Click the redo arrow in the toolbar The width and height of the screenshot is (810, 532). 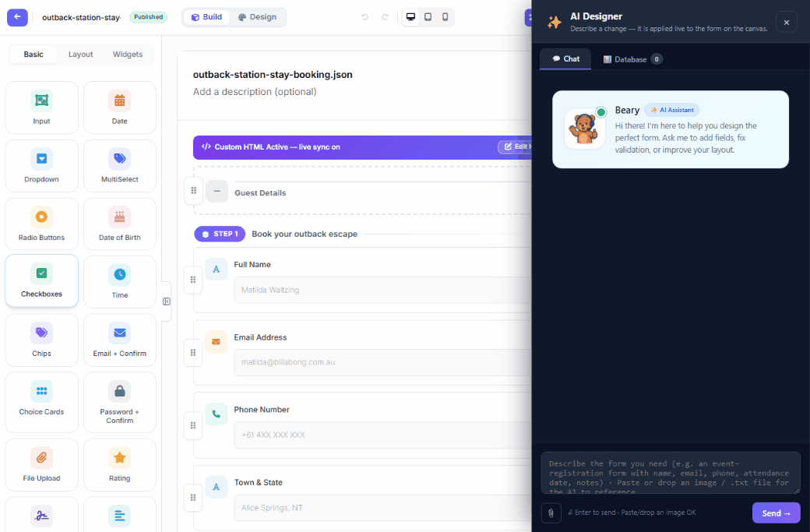(x=385, y=17)
